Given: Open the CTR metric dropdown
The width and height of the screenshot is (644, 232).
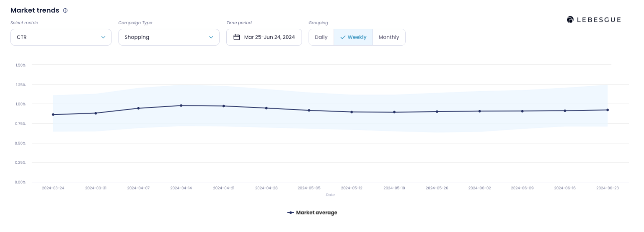Looking at the screenshot, I should (x=61, y=37).
